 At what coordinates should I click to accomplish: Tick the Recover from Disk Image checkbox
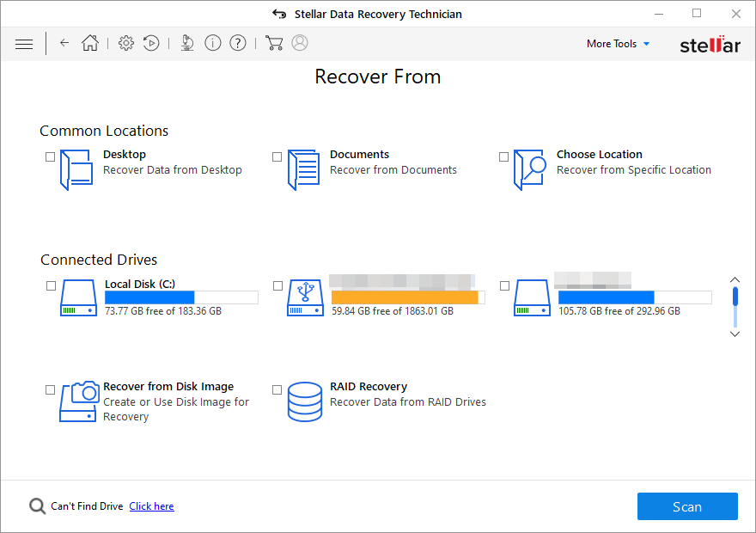pos(50,389)
